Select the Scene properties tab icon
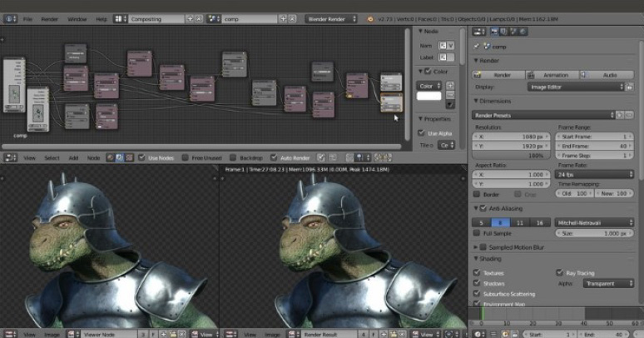 pos(513,32)
